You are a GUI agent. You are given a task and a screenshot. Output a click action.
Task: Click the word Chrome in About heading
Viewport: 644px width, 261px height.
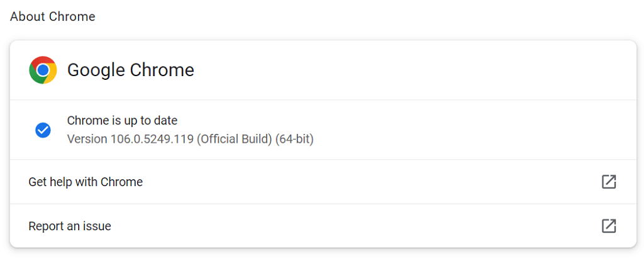tap(73, 16)
